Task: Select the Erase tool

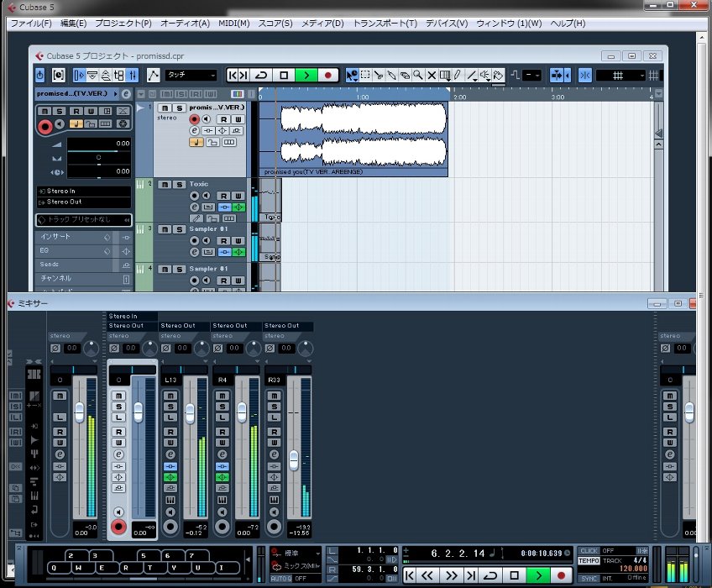Action: [x=405, y=75]
